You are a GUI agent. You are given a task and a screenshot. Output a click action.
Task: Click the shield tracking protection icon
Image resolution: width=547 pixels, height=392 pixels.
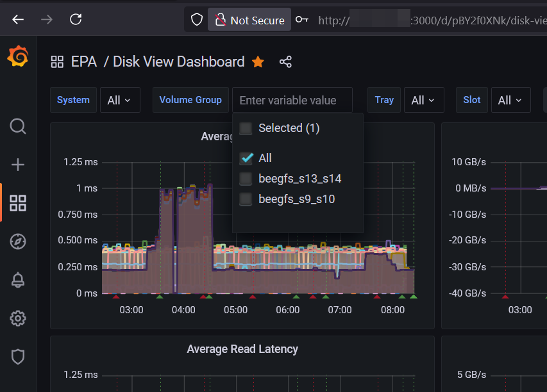[x=197, y=19]
